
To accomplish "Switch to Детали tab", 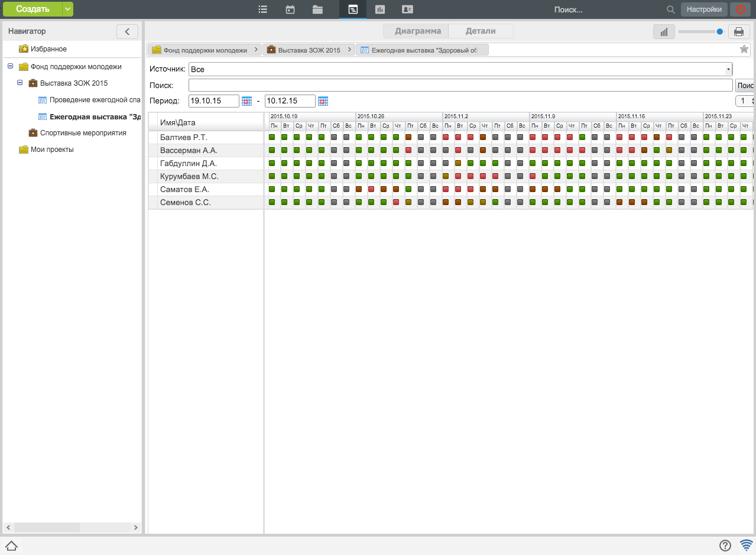I will coord(481,31).
